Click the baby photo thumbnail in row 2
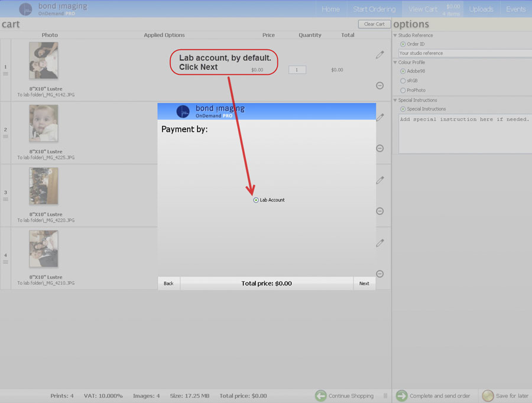Viewport: 532px width, 403px height. click(44, 123)
